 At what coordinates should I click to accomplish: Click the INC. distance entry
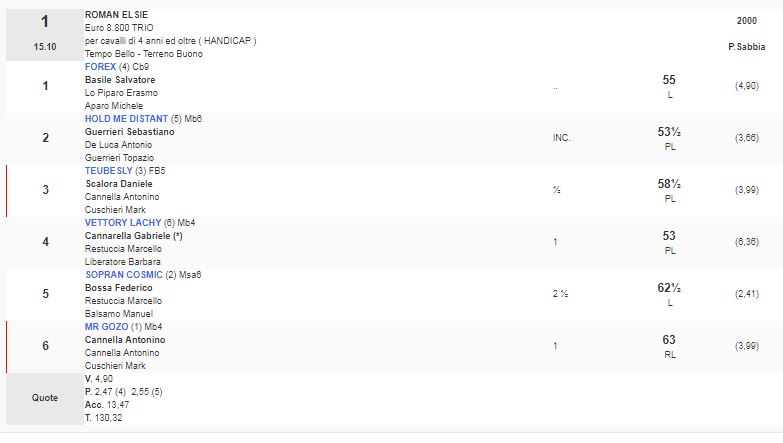pyautogui.click(x=561, y=138)
